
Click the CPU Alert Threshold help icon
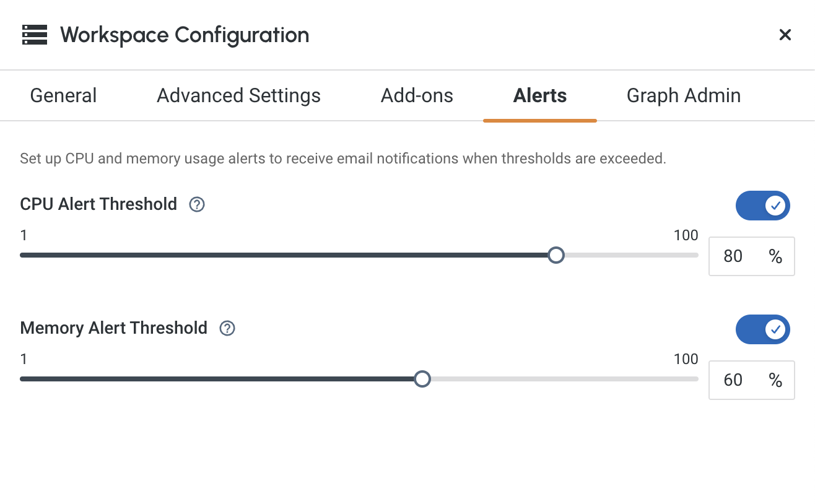[x=197, y=204]
